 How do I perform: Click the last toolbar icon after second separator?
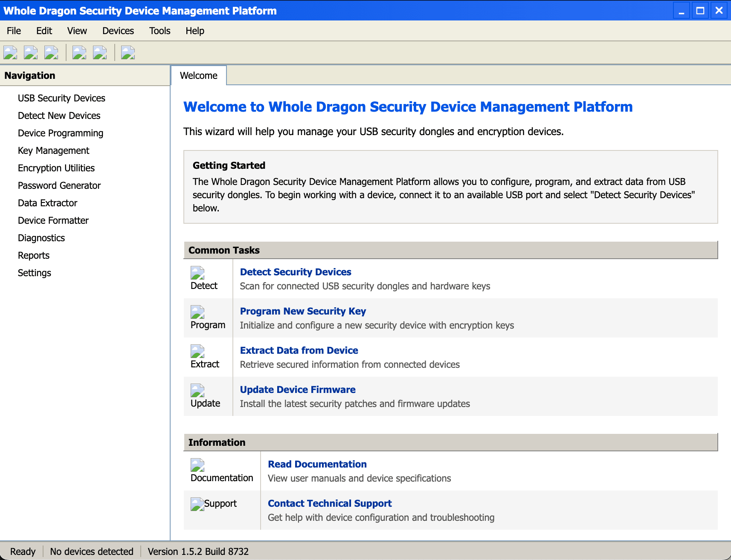pos(128,53)
